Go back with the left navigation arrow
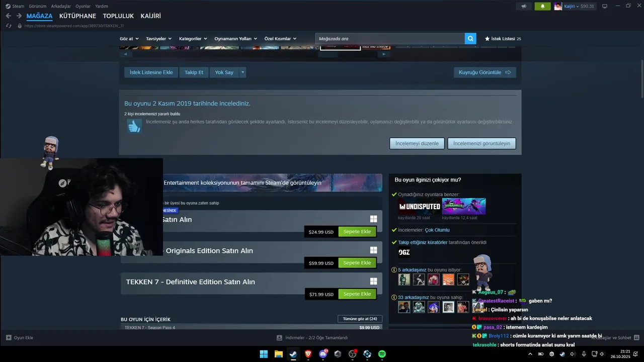644x362 pixels. pyautogui.click(x=8, y=16)
